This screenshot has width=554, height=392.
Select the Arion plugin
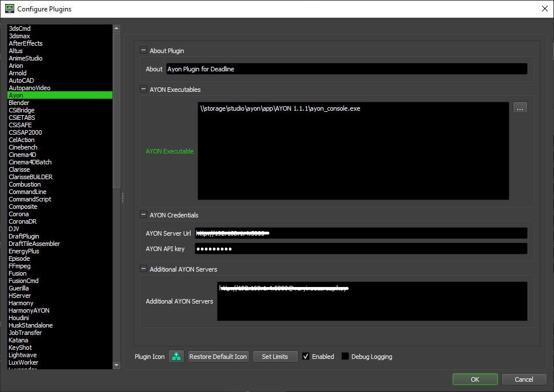click(x=60, y=66)
